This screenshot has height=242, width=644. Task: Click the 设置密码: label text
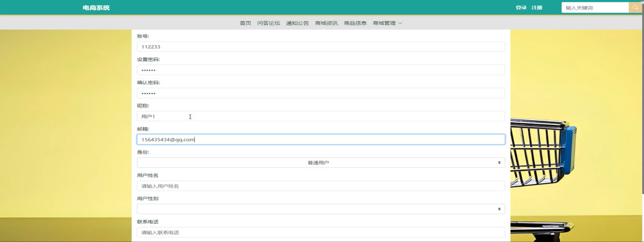coord(148,59)
